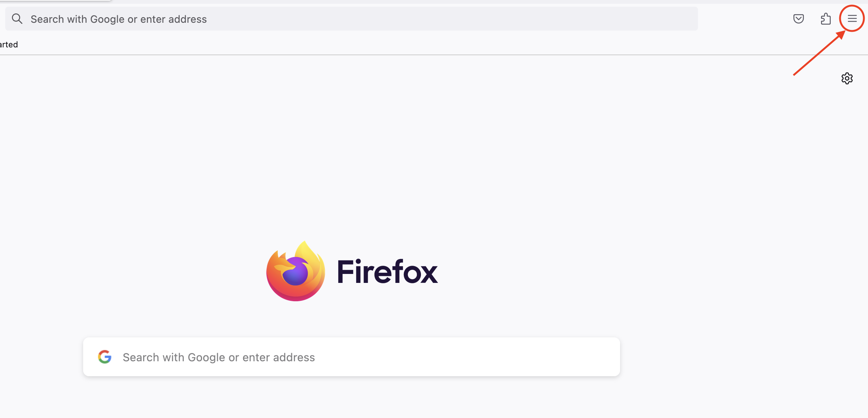Click the Firefox flame logo image

click(296, 271)
